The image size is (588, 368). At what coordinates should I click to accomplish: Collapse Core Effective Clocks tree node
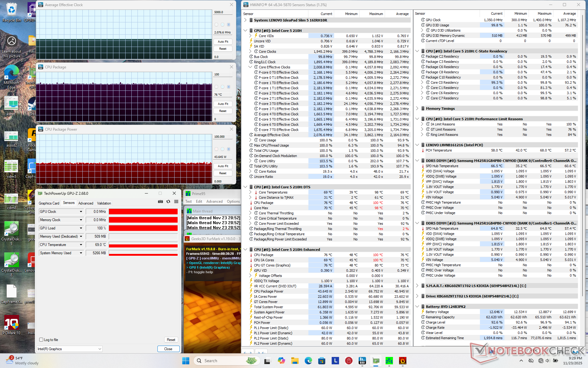coord(250,67)
